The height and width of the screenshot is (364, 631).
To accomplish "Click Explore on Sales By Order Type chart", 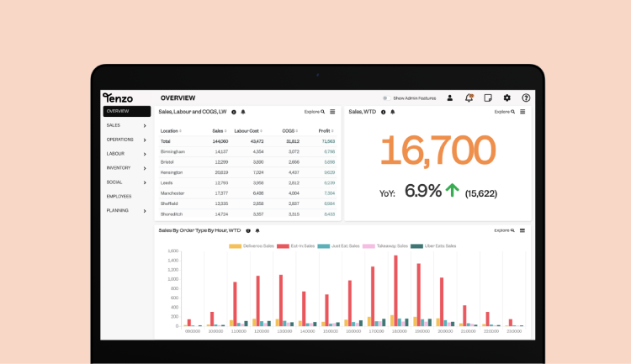I will [504, 230].
